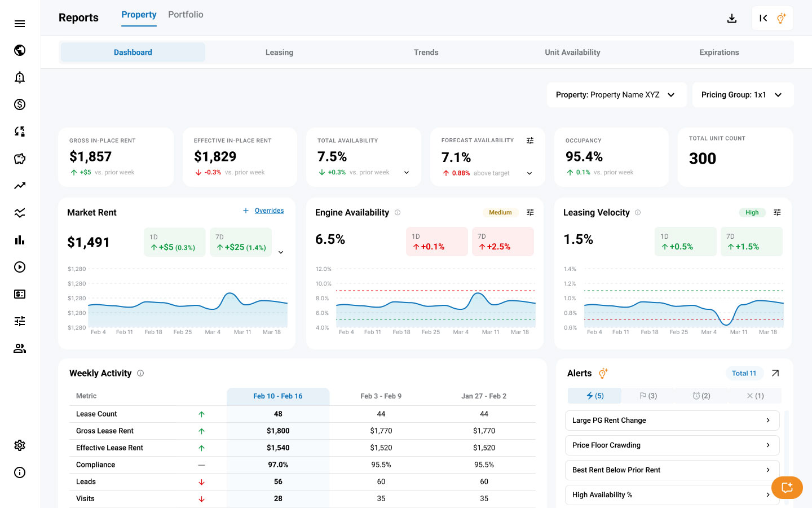This screenshot has width=812, height=508.
Task: Click the Feb 3 - Feb 9 column header
Action: 381,396
